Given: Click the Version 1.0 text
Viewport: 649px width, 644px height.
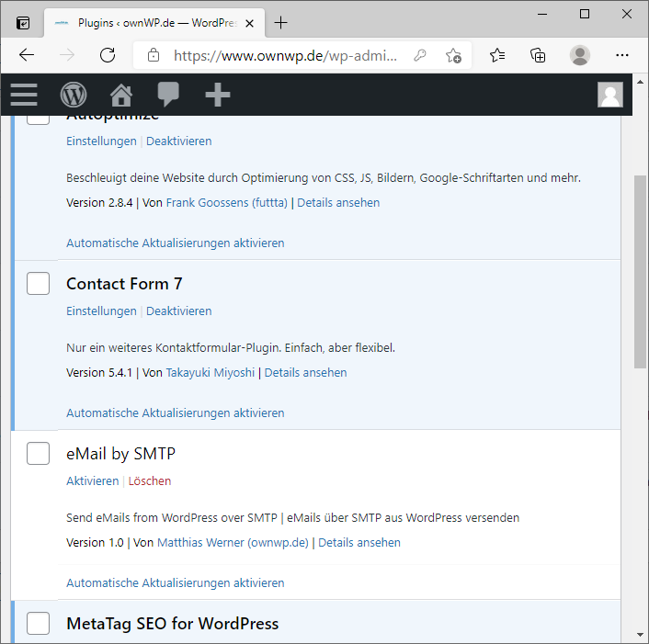Looking at the screenshot, I should [95, 543].
